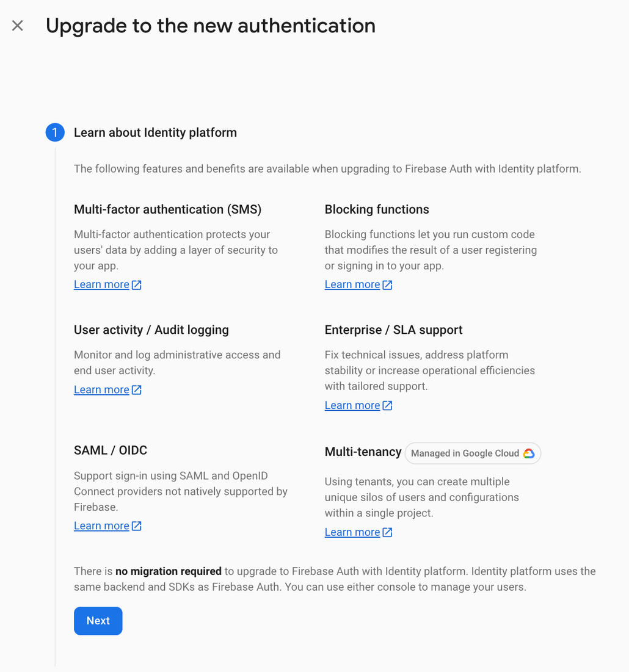
Task: Click the external link icon for Multi-tenancy
Action: tap(387, 532)
